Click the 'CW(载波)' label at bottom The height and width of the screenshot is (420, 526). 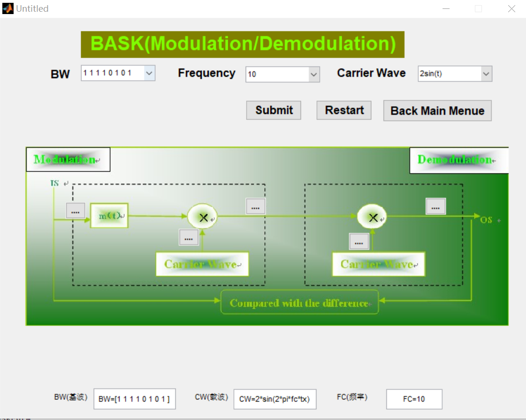tap(212, 397)
